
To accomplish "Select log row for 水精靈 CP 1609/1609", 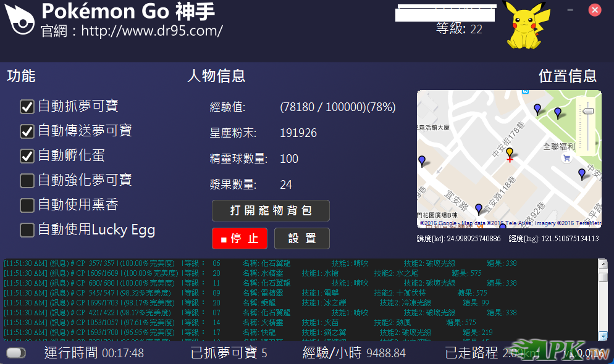I will [x=243, y=273].
